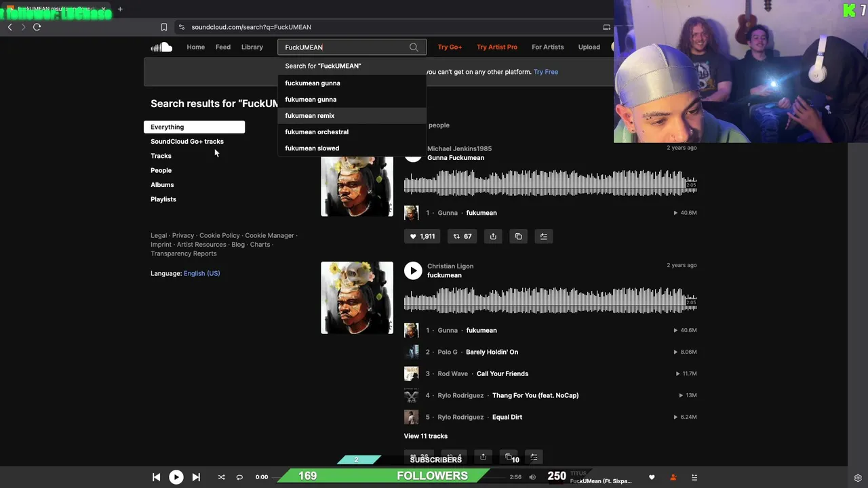Click the Try Free link

pyautogui.click(x=546, y=72)
